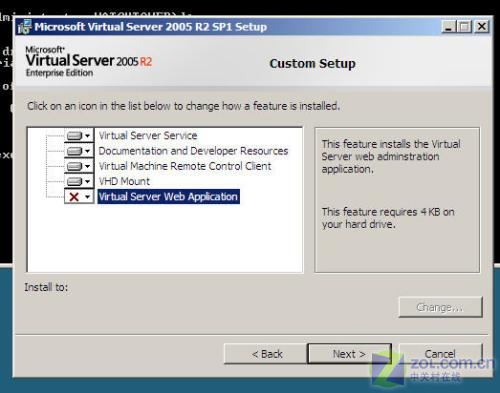Select Virtual Machine Remote Control Client row
This screenshot has width=500, height=393.
click(x=185, y=166)
